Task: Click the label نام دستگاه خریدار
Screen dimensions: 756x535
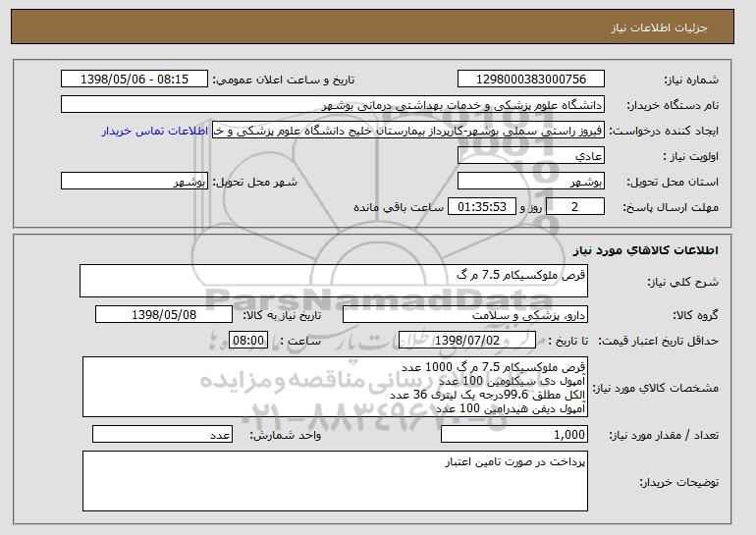Action: click(673, 106)
